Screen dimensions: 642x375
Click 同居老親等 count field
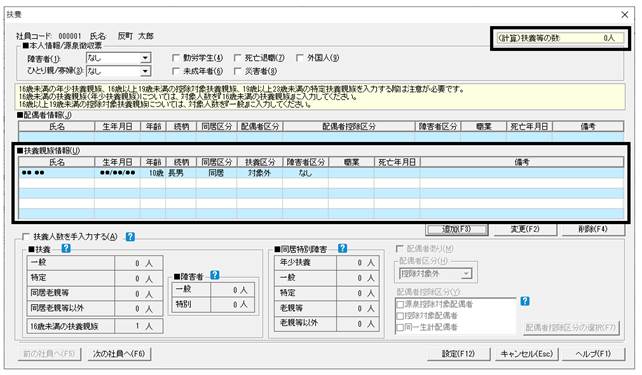(138, 294)
